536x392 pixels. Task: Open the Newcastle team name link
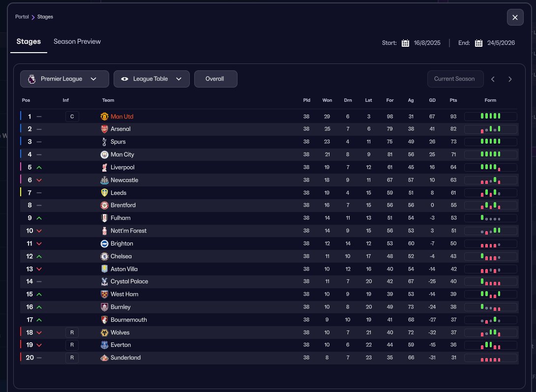click(124, 180)
